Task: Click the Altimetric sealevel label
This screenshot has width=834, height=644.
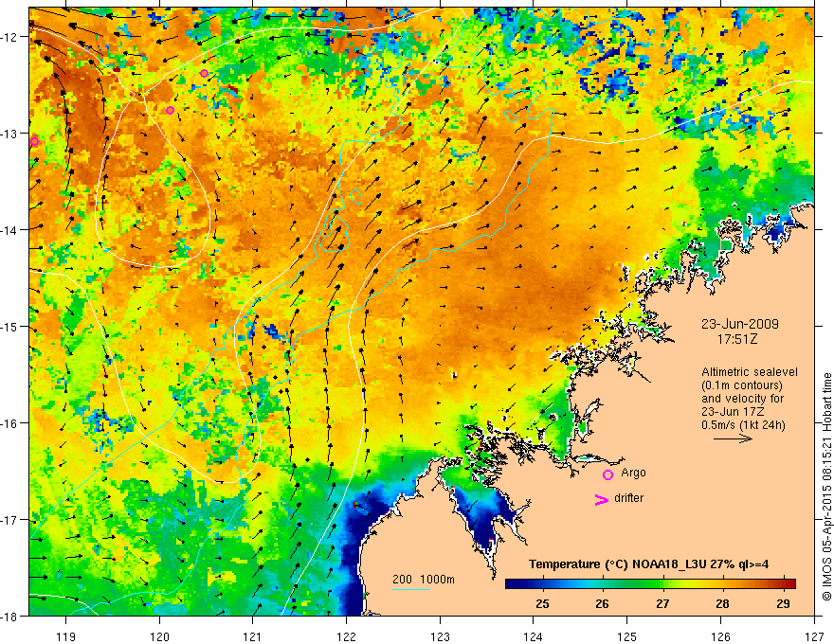Action: (750, 372)
